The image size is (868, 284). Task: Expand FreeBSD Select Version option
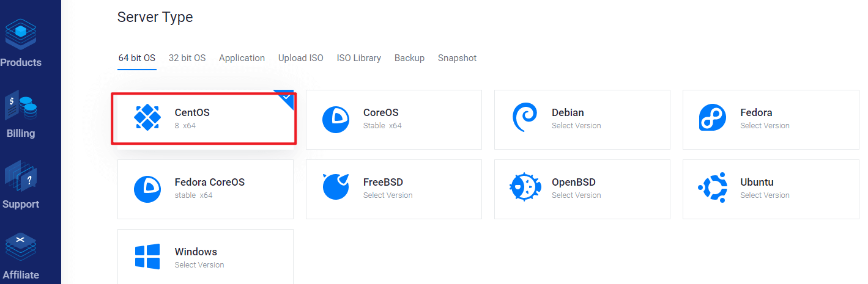click(x=388, y=195)
